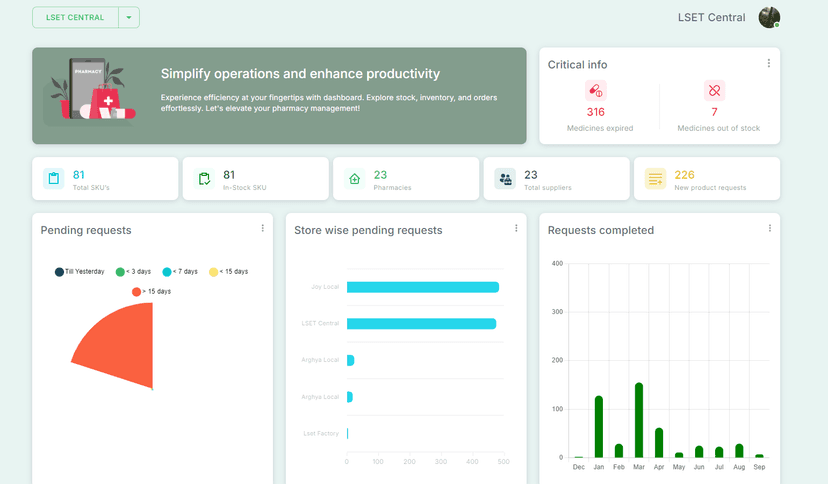Open the LSET CENTRAL store selector button
Screen dimensions: 828x484
[x=76, y=17]
